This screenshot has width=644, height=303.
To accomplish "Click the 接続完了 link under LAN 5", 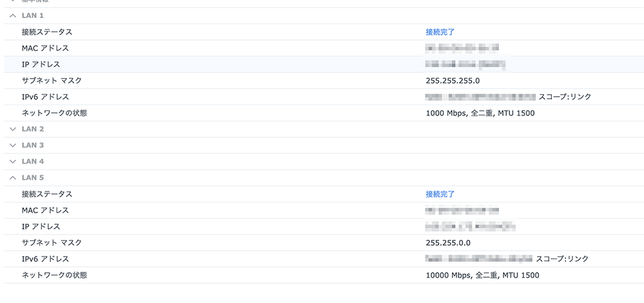I will (x=440, y=194).
